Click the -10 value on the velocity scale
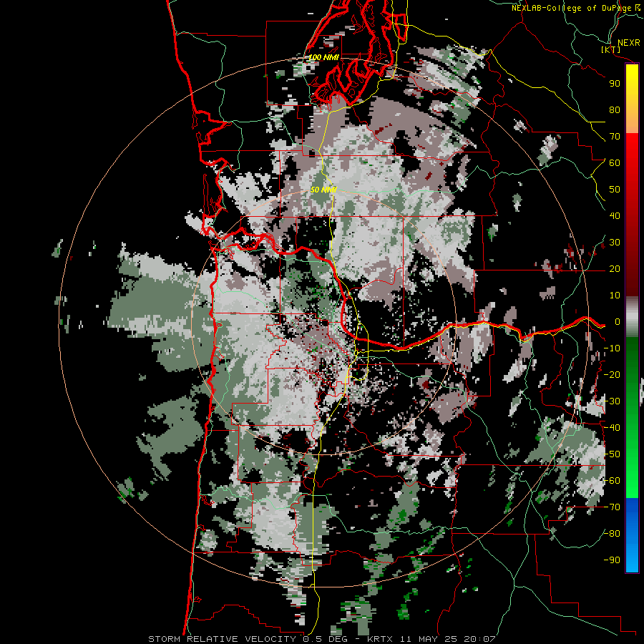 [x=612, y=348]
